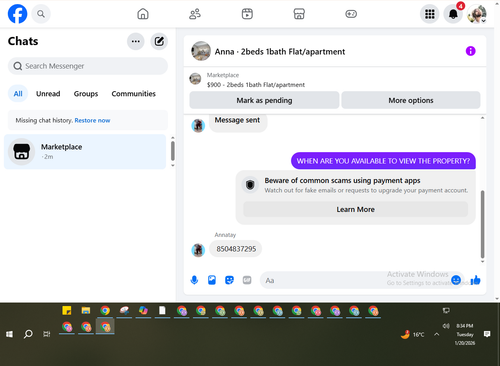The image size is (500, 366).
Task: Open the profile account avatar menu
Action: (x=477, y=14)
